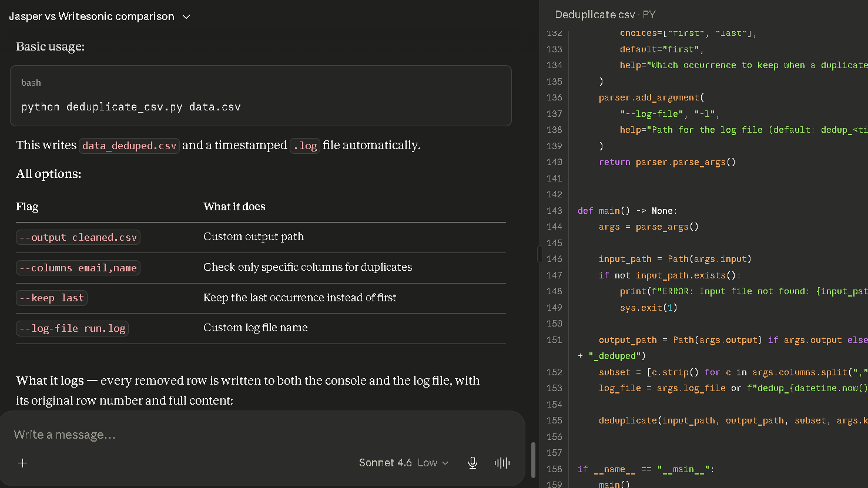Click Check only specific columns for duplicates text
The height and width of the screenshot is (488, 868).
(x=307, y=267)
